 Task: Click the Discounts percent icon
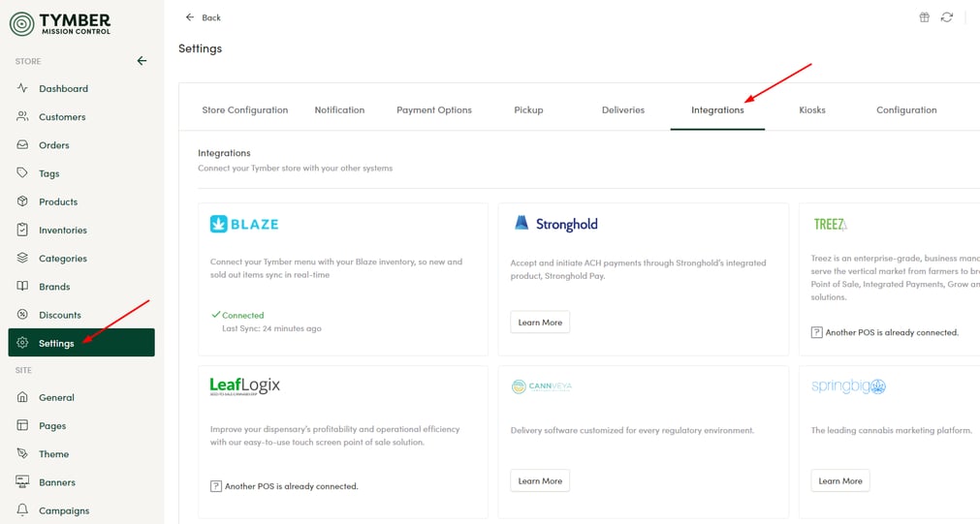(x=22, y=314)
